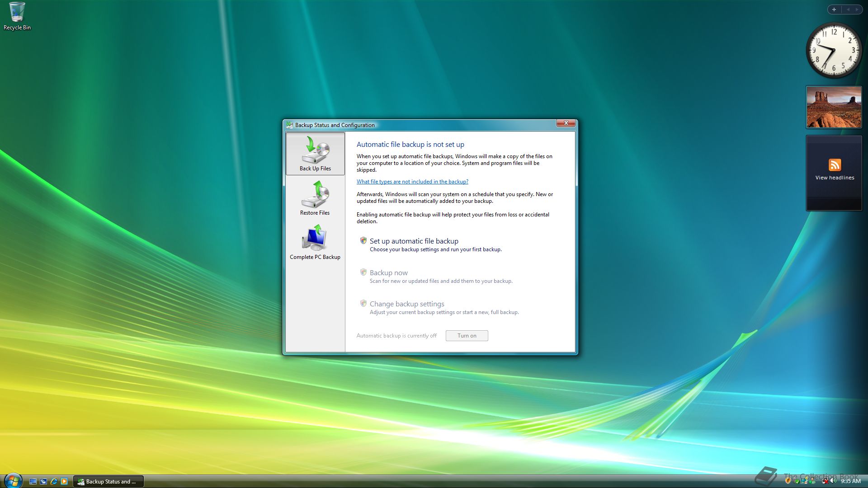868x488 pixels.
Task: Click 'Automatic file backup is not set up' heading
Action: 410,145
